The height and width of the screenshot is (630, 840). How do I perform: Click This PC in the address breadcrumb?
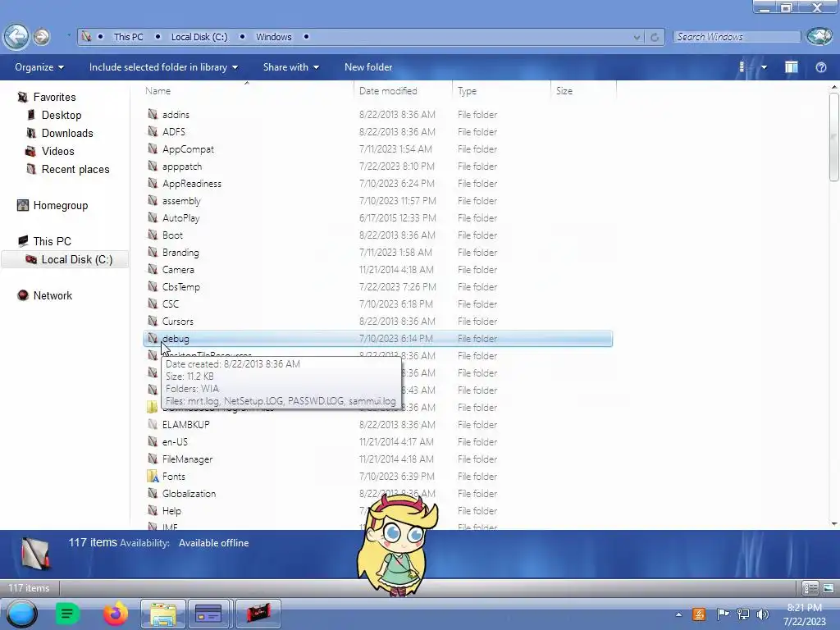tap(128, 37)
